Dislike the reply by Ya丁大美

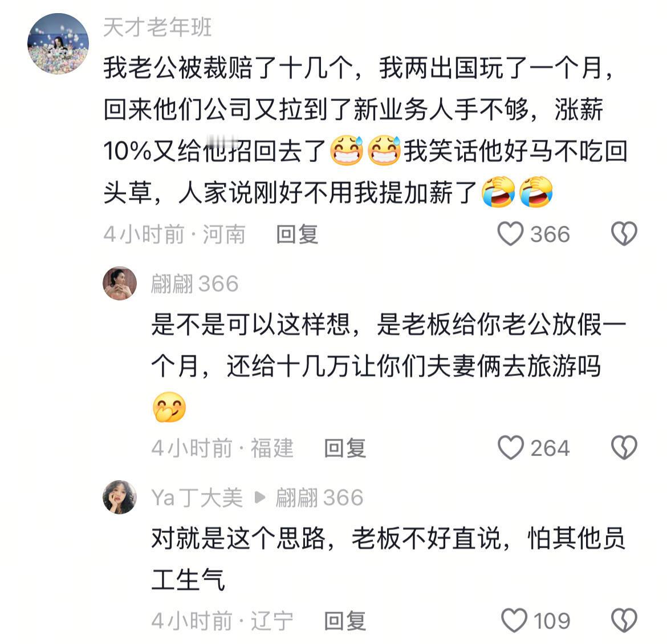point(624,620)
